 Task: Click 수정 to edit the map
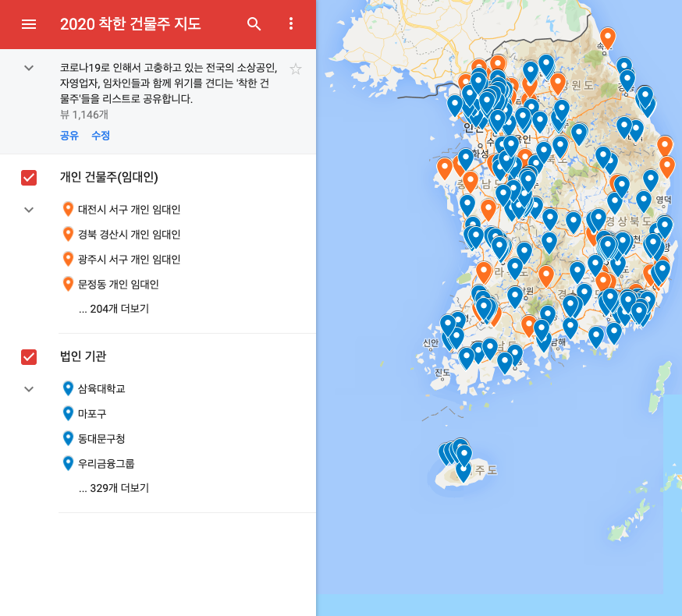[102, 136]
